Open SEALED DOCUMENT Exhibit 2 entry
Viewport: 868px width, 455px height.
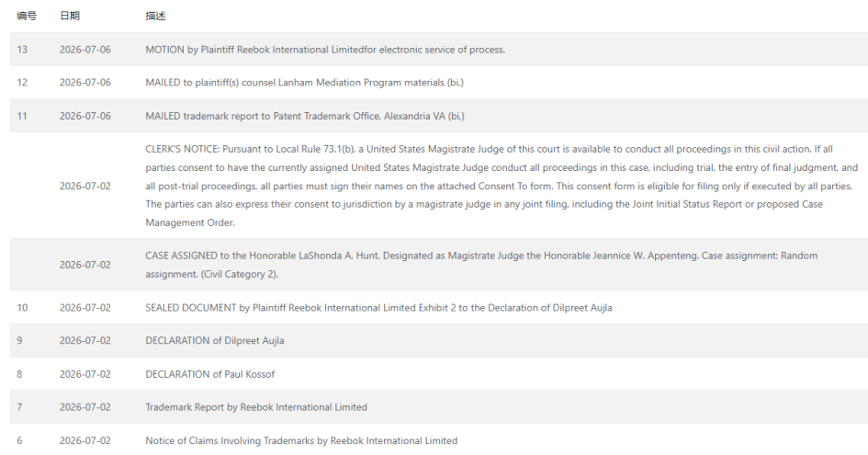coord(378,308)
